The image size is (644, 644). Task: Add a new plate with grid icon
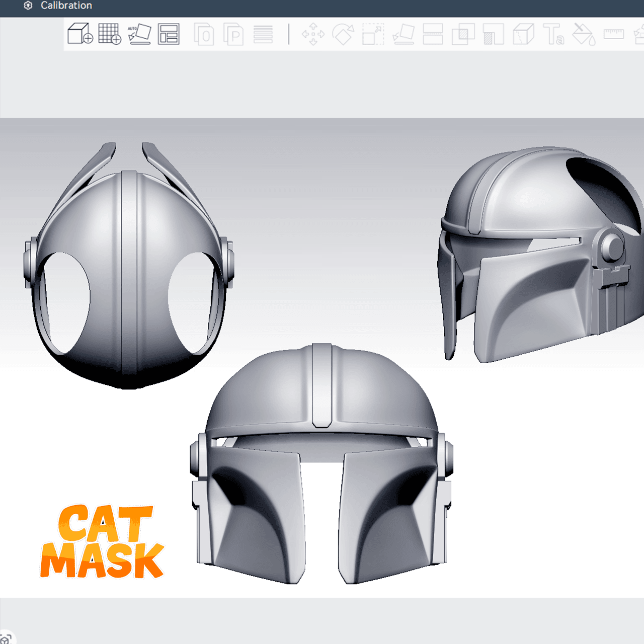109,34
